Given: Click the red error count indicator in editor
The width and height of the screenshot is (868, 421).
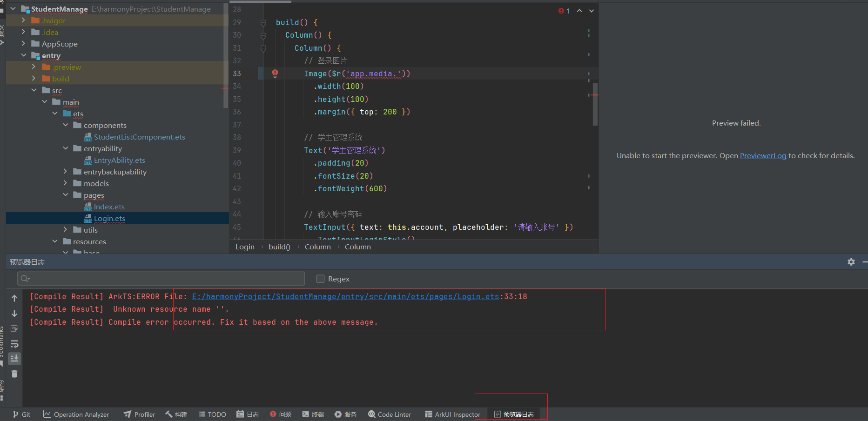Looking at the screenshot, I should (x=564, y=11).
